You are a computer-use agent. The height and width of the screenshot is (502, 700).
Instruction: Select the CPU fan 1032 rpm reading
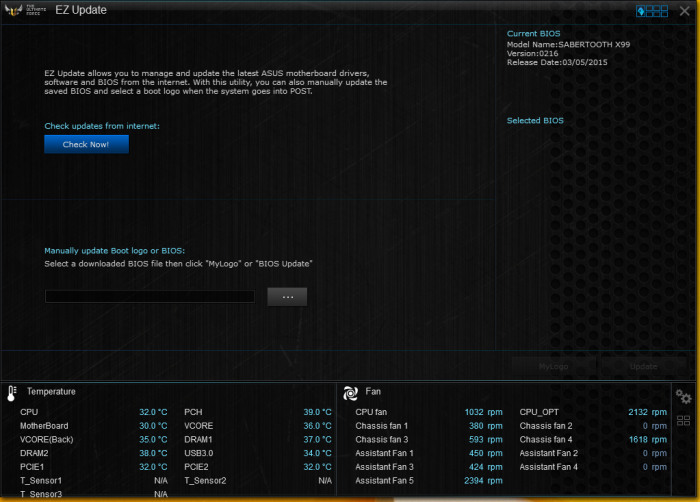tap(483, 412)
